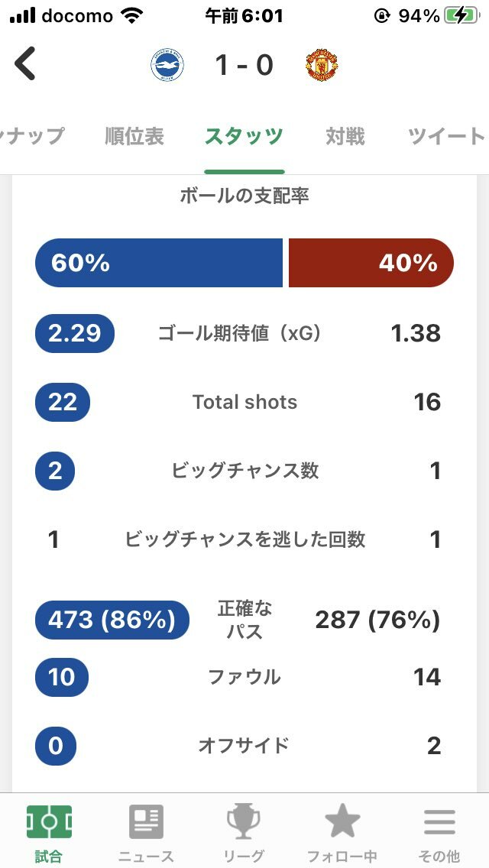Image resolution: width=489 pixels, height=868 pixels.
Task: Open the リーグ trophy icon
Action: [x=244, y=822]
